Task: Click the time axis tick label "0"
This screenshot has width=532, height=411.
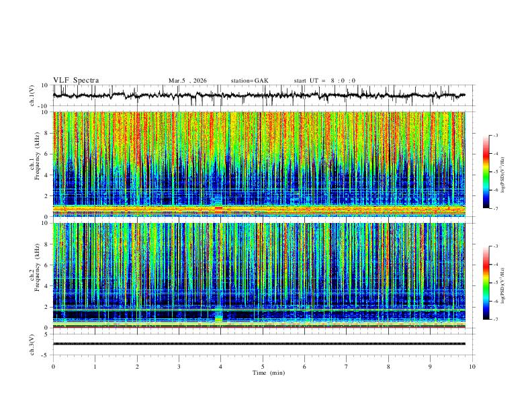Action: pyautogui.click(x=53, y=367)
